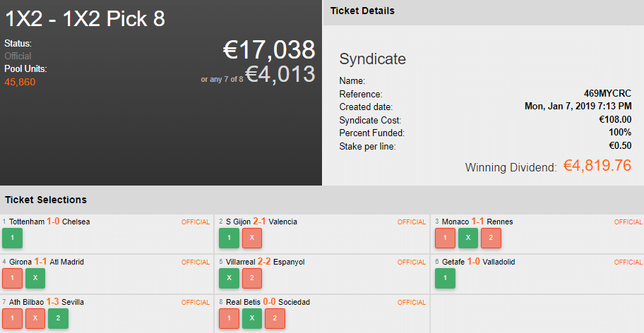Select green X for Monaco-Rennes
Image resolution: width=644 pixels, height=333 pixels.
[x=468, y=238]
